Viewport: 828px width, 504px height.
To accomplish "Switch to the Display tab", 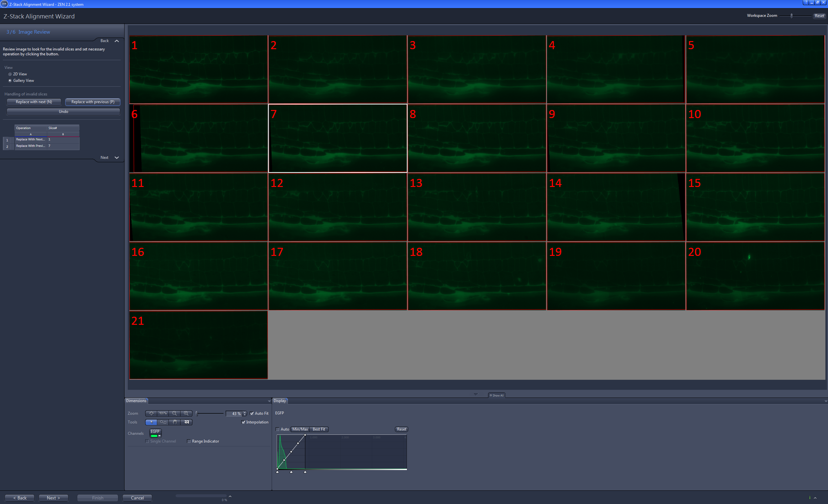I will point(280,400).
